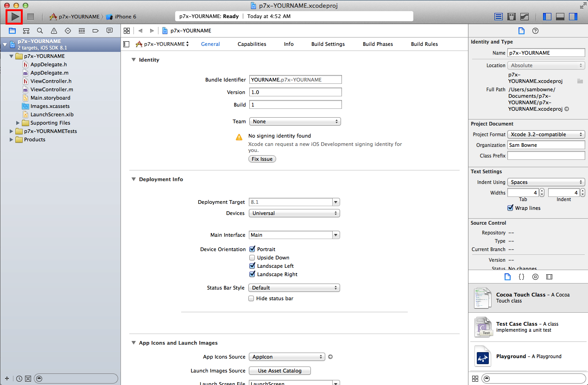Toggle the Landscape Right checkbox
Screen dimensions: 588x385
coord(252,274)
